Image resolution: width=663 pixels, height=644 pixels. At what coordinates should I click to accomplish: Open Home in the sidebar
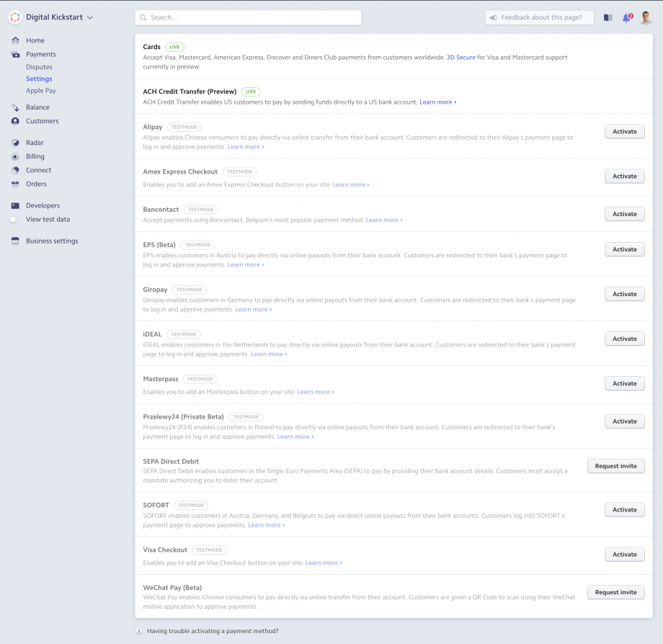point(35,40)
